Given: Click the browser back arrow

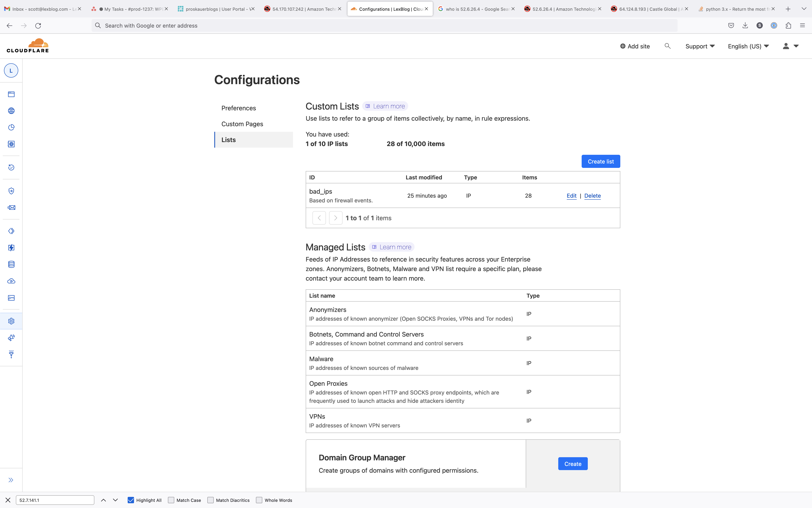Looking at the screenshot, I should click(9, 26).
